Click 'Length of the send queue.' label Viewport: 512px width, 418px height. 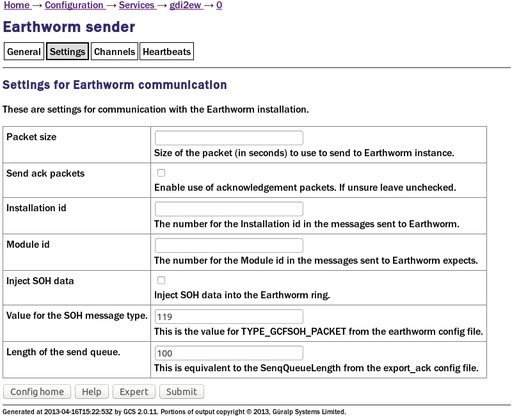coord(63,352)
